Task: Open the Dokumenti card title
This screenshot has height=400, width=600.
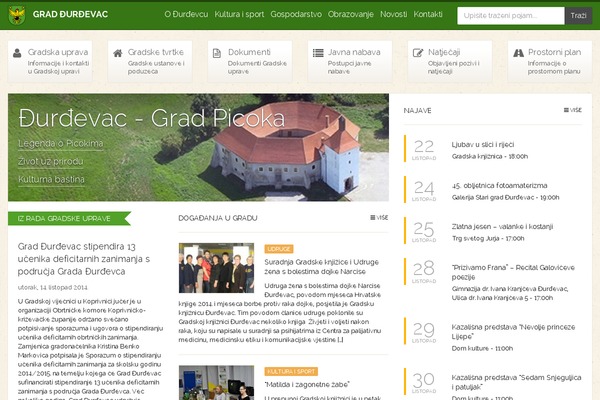Action: click(249, 52)
